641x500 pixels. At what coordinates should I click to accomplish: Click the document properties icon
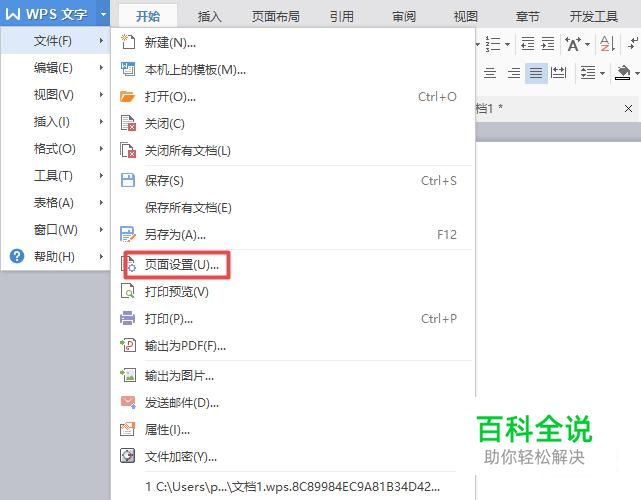pyautogui.click(x=128, y=429)
